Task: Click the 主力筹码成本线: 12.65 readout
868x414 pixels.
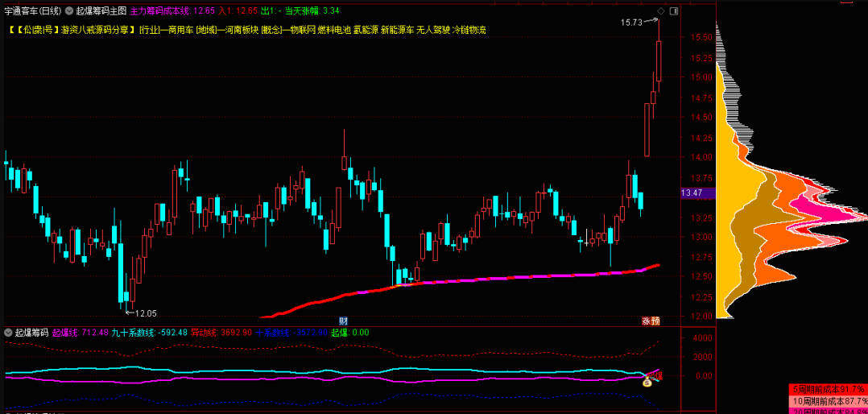Action: point(172,10)
